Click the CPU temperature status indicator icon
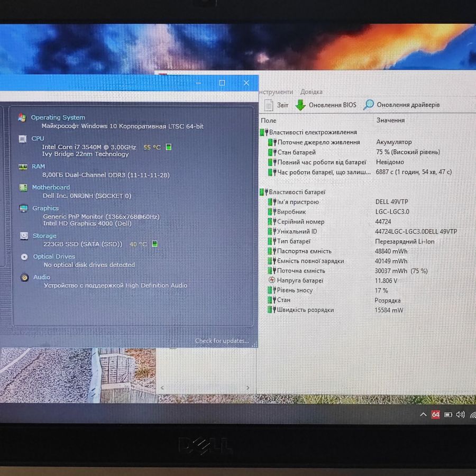The width and height of the screenshot is (476, 476). pos(169,147)
